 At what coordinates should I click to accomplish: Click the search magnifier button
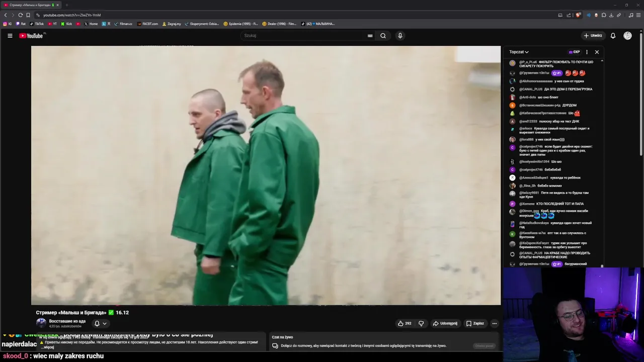(x=383, y=36)
